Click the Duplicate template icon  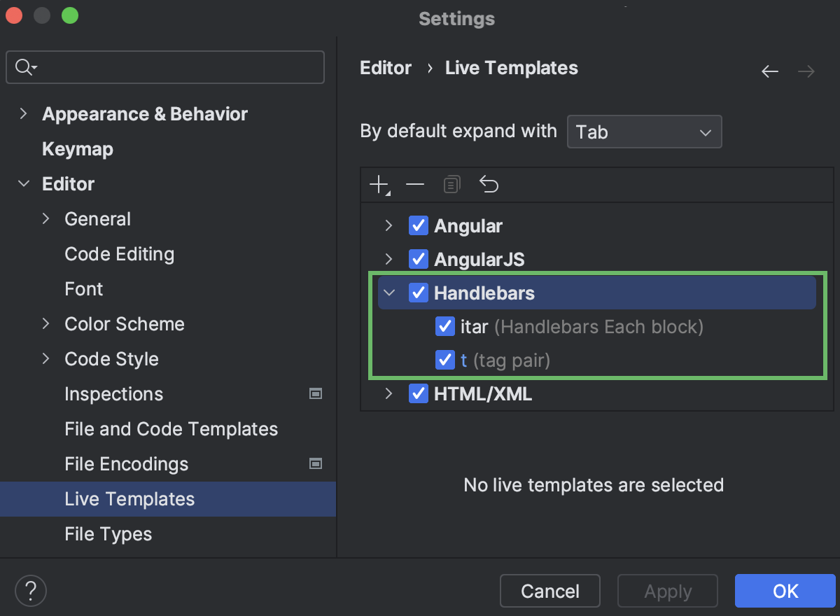[x=451, y=184]
